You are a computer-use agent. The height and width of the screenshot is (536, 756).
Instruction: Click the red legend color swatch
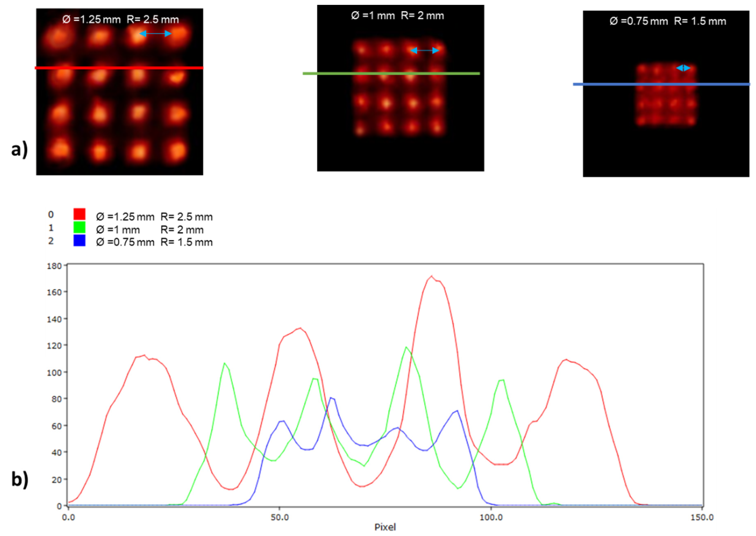tap(79, 214)
